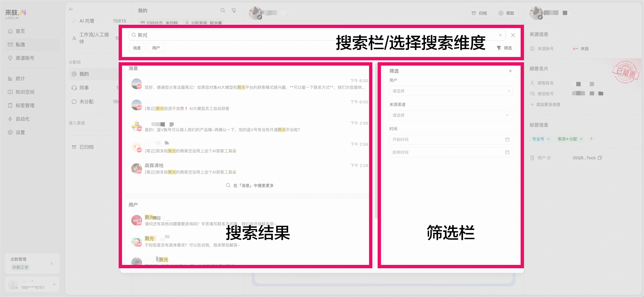Click the 领取 claim button
Screen dimensions: 644x297
[x=506, y=13]
